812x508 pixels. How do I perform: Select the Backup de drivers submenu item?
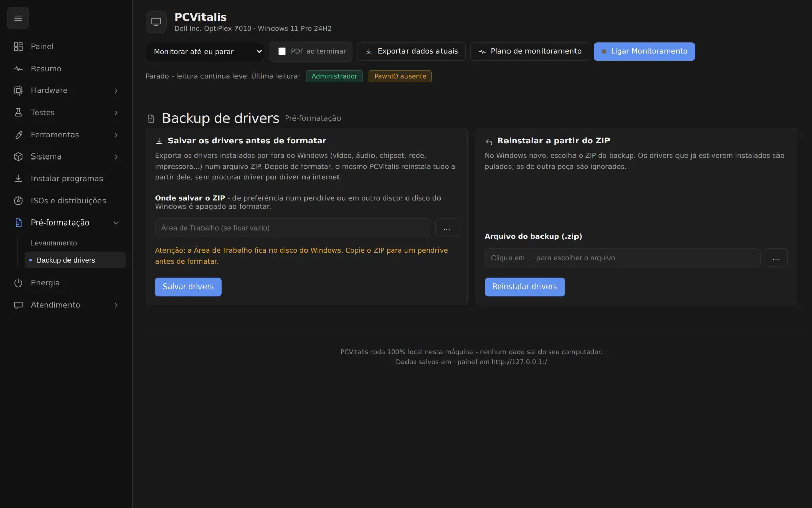[x=75, y=260]
